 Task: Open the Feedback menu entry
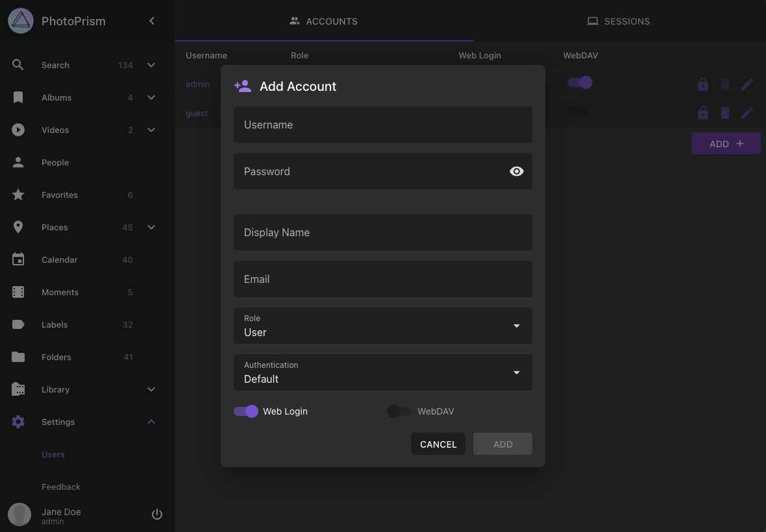(61, 487)
